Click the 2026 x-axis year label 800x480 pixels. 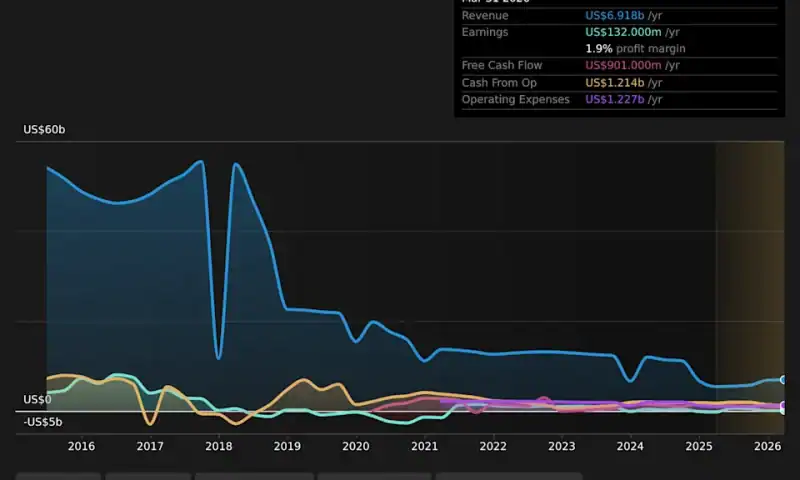pos(767,446)
